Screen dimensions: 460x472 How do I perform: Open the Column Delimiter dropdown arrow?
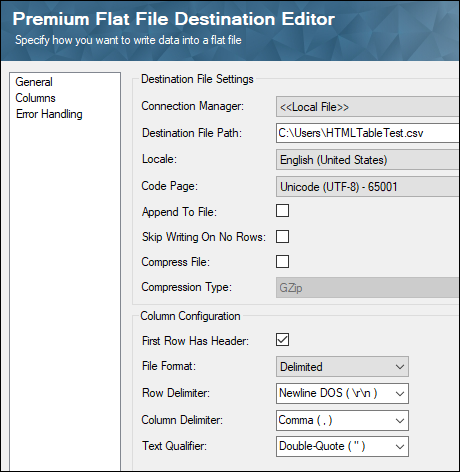click(x=400, y=421)
